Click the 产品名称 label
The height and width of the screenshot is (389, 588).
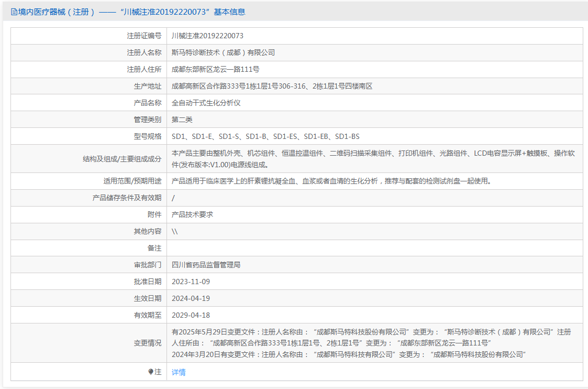[x=147, y=103]
